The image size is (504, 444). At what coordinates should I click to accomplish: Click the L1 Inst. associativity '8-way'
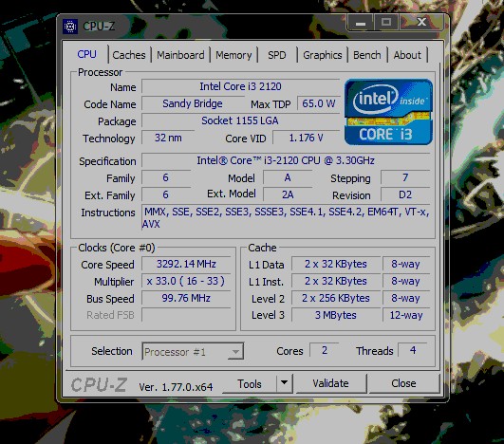[406, 281]
